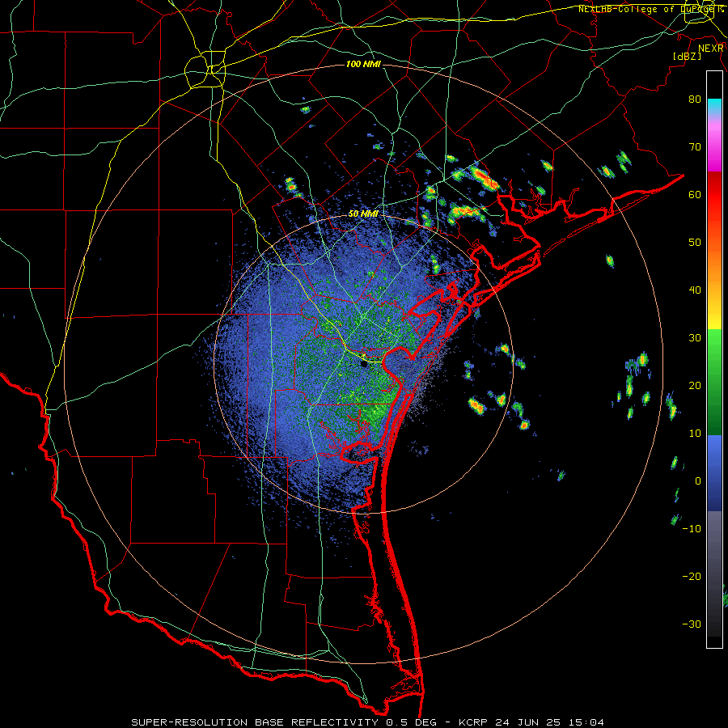The image size is (728, 728).
Task: Click the 50 NMI range ring label
Action: pyautogui.click(x=363, y=214)
